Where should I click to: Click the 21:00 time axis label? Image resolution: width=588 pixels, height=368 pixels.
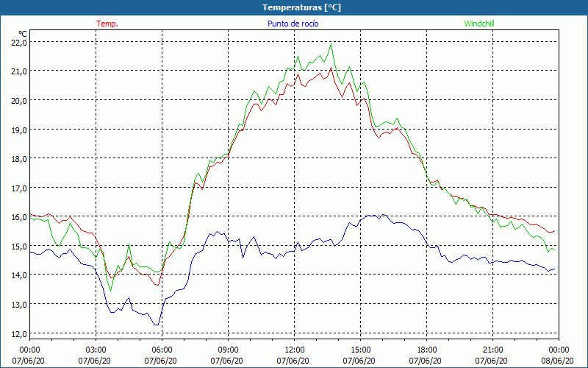point(492,350)
